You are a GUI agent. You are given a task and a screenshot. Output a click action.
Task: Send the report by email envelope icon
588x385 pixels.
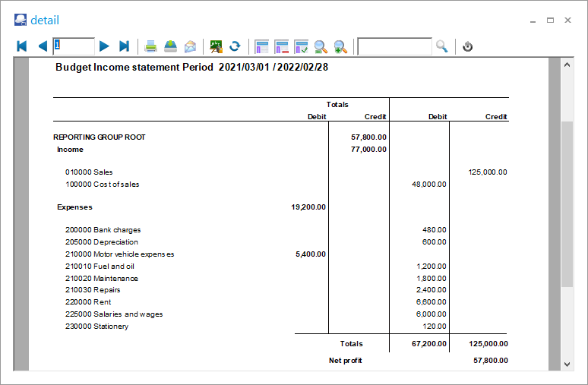190,46
